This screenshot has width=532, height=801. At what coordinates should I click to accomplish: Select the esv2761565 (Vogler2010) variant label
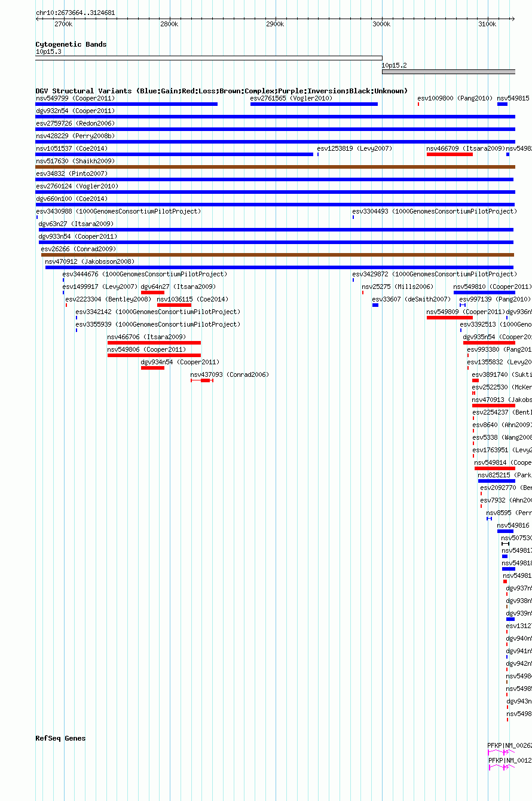(291, 98)
